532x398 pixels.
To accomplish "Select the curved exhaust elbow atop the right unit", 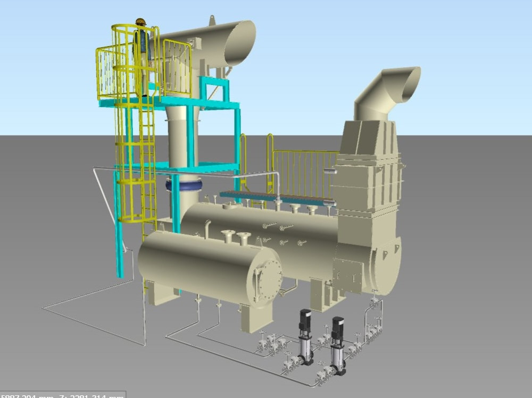I will pos(387,93).
